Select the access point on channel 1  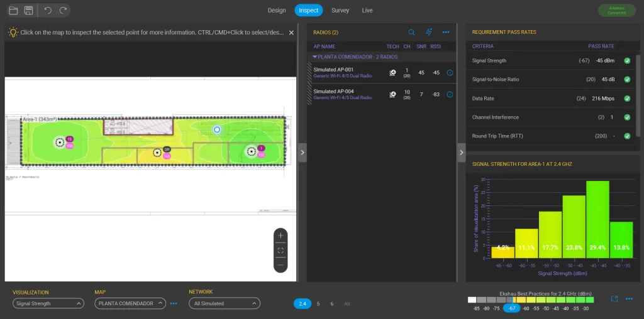click(x=250, y=152)
